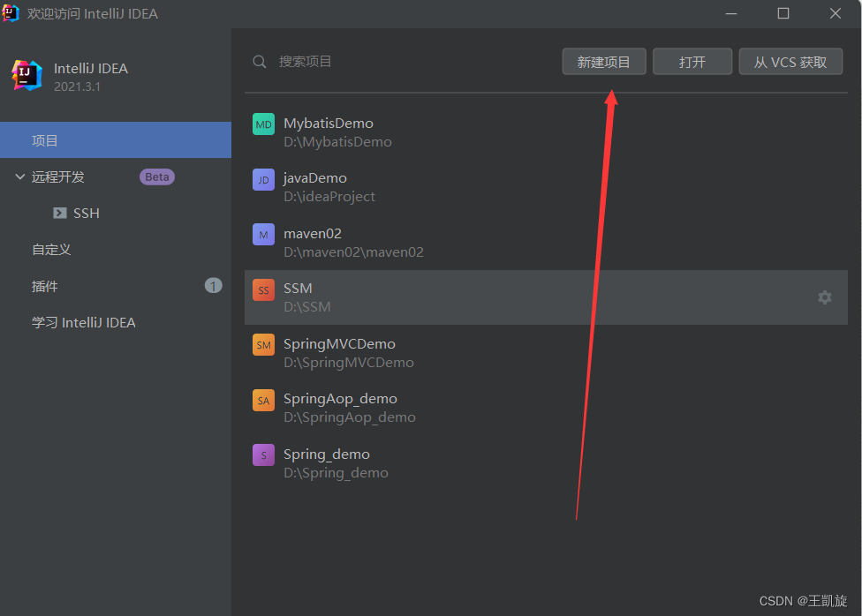
Task: Open the SpringMVCDemo project
Action: click(x=546, y=353)
